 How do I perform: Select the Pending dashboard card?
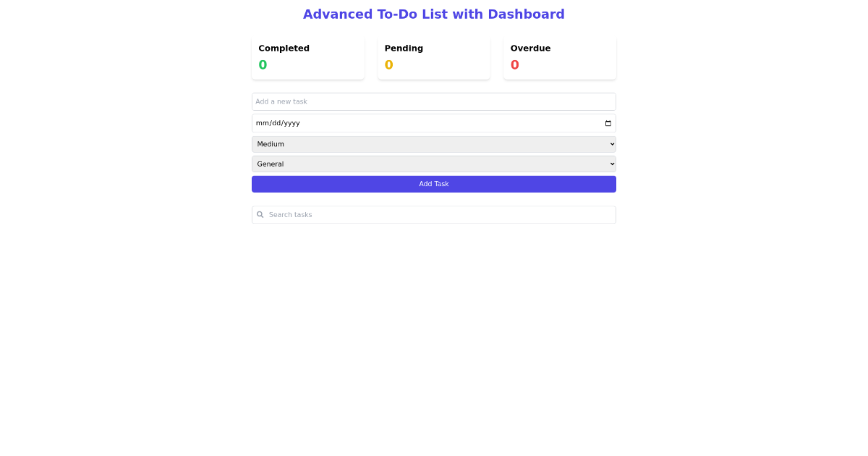(x=434, y=58)
